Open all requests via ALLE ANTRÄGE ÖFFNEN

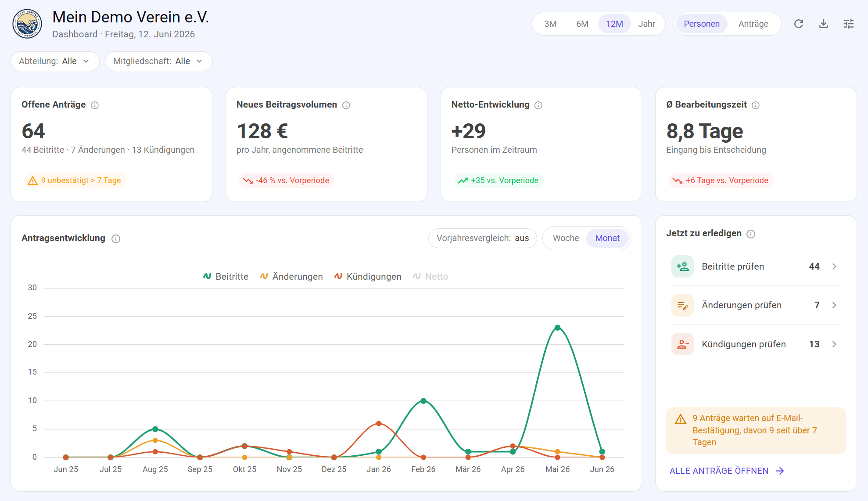727,471
